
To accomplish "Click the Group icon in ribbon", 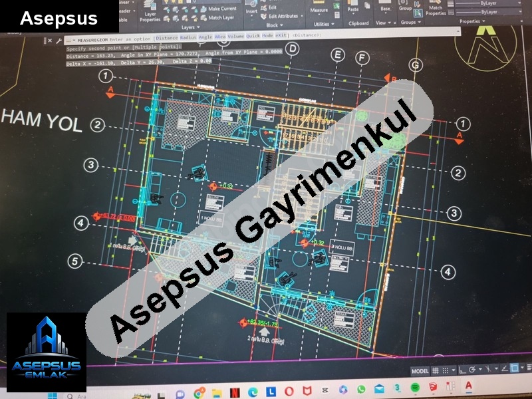I will point(405,7).
